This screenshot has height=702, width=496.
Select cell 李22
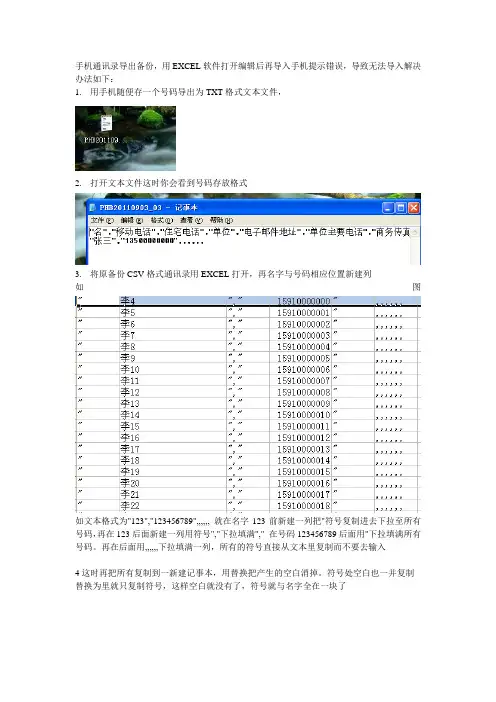click(173, 505)
